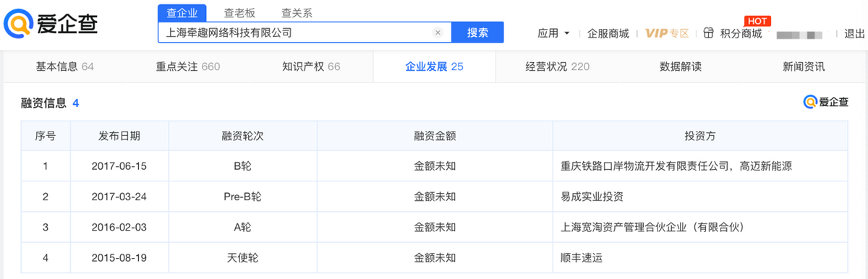Click 金额未知 in the 天使轮 row
This screenshot has height=279, width=868.
(434, 257)
